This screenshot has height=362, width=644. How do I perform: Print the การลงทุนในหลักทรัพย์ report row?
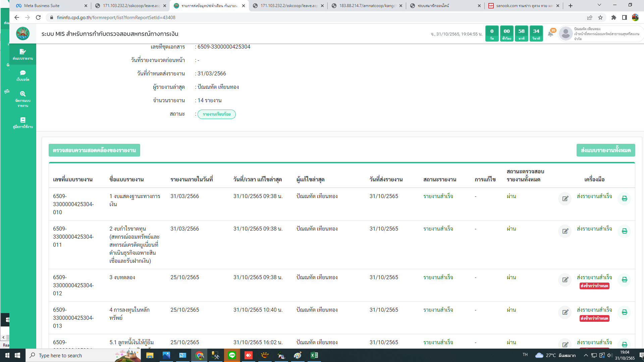(x=624, y=312)
